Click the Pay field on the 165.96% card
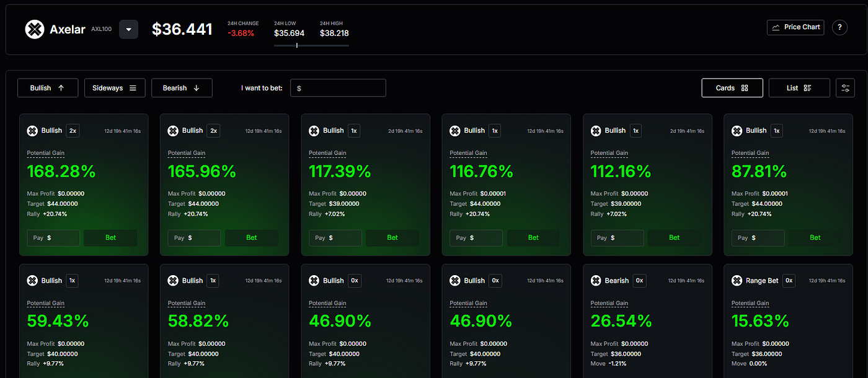The height and width of the screenshot is (378, 868). click(x=194, y=238)
